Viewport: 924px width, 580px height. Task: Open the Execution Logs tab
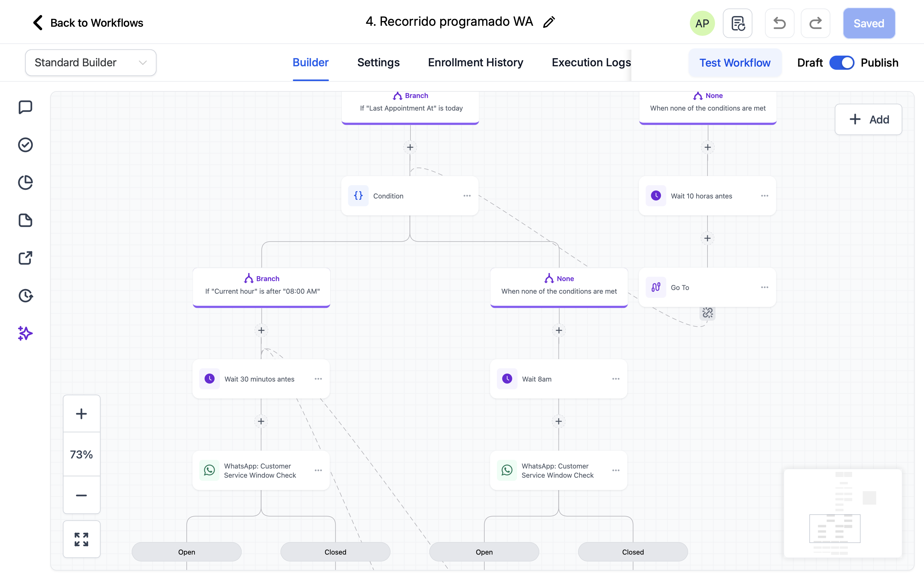click(591, 62)
